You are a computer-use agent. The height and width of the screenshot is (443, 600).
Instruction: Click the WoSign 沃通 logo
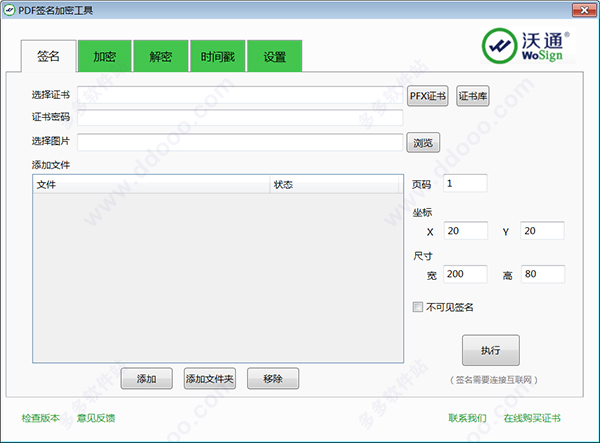point(527,46)
